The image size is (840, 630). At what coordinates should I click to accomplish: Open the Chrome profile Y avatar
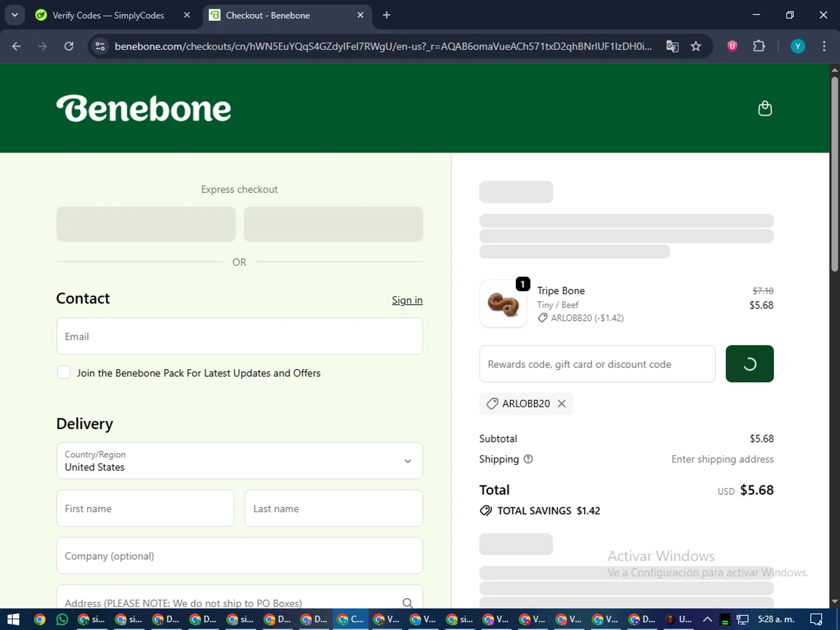point(797,46)
